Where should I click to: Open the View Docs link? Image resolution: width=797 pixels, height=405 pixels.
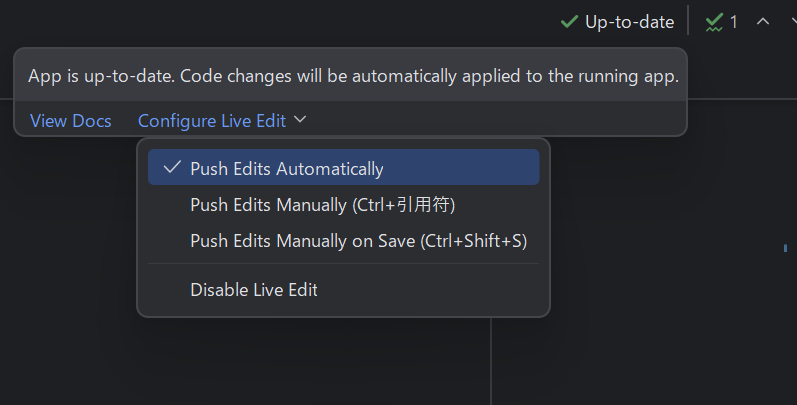71,121
